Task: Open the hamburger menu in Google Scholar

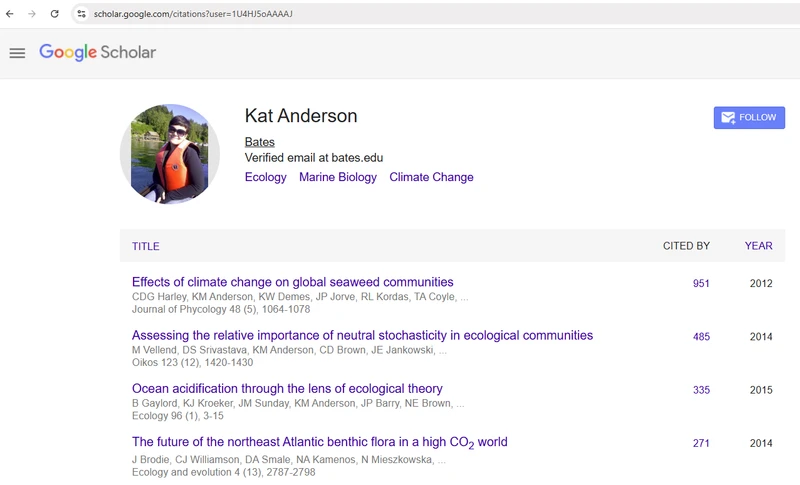Action: coord(17,53)
